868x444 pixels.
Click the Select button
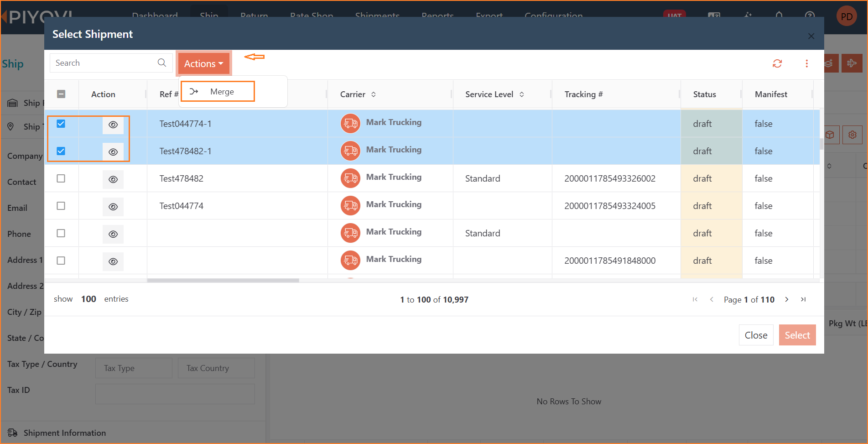pyautogui.click(x=797, y=335)
